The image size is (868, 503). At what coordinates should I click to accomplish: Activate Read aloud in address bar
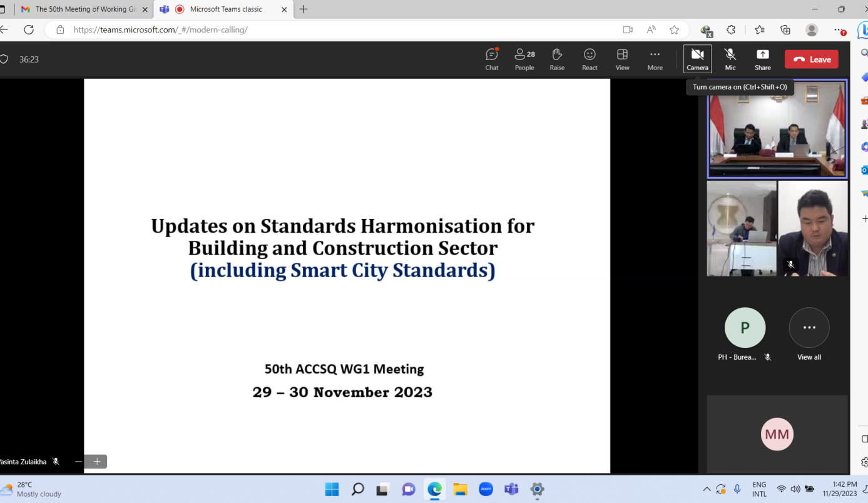[x=651, y=29]
